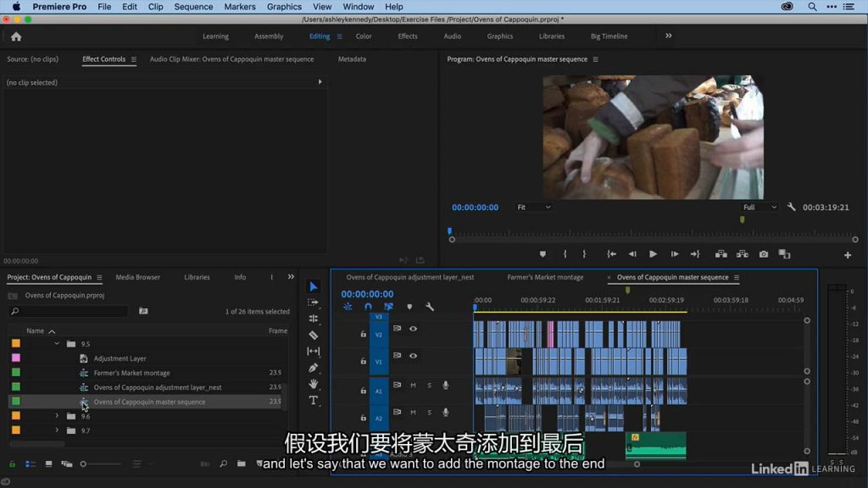The height and width of the screenshot is (488, 868).
Task: Collapse the 9.5 bin
Action: (x=57, y=344)
